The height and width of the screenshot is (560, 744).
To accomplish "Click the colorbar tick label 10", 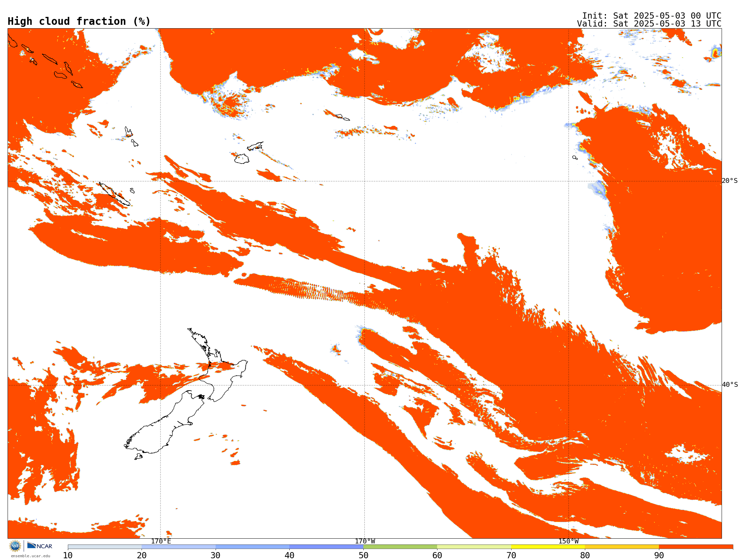I will pos(68,555).
